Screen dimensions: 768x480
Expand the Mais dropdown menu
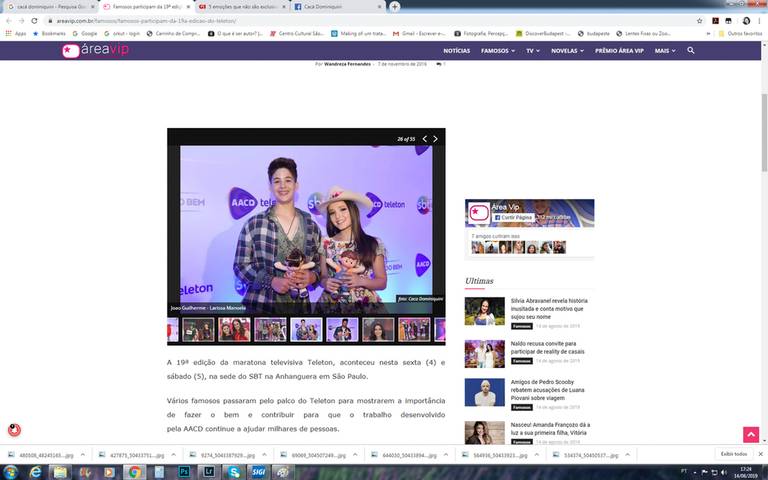[664, 51]
